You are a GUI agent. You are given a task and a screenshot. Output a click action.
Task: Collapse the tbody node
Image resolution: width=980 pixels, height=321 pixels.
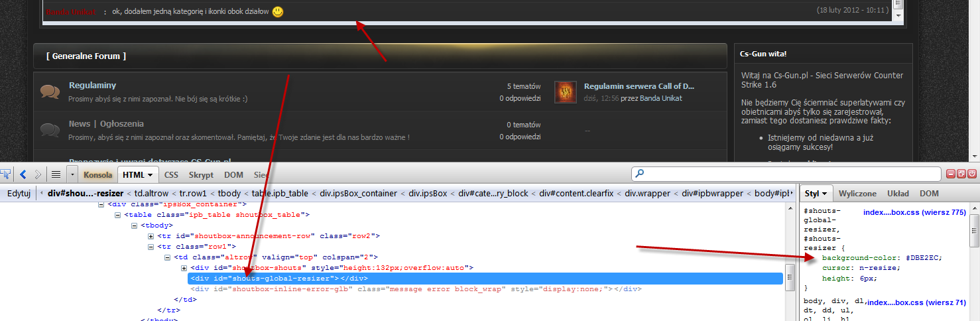[x=135, y=225]
